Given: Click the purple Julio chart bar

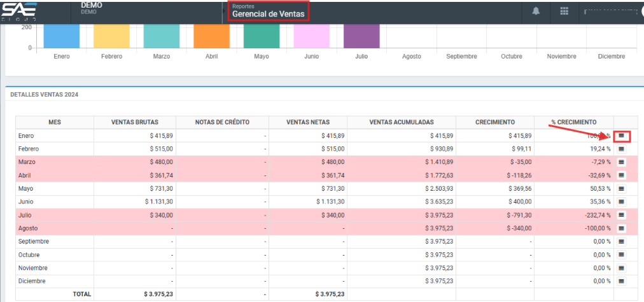Looking at the screenshot, I should coord(361,36).
